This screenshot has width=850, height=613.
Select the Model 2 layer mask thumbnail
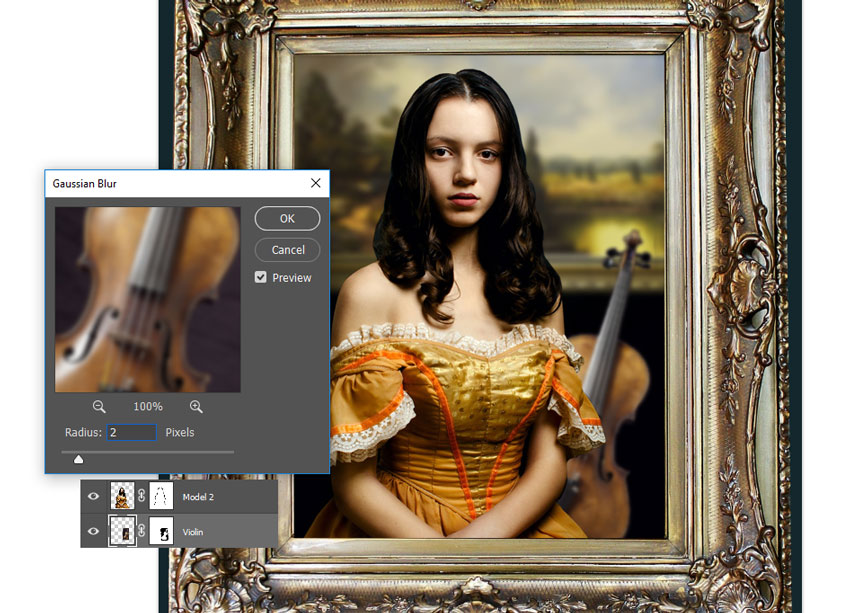(162, 495)
